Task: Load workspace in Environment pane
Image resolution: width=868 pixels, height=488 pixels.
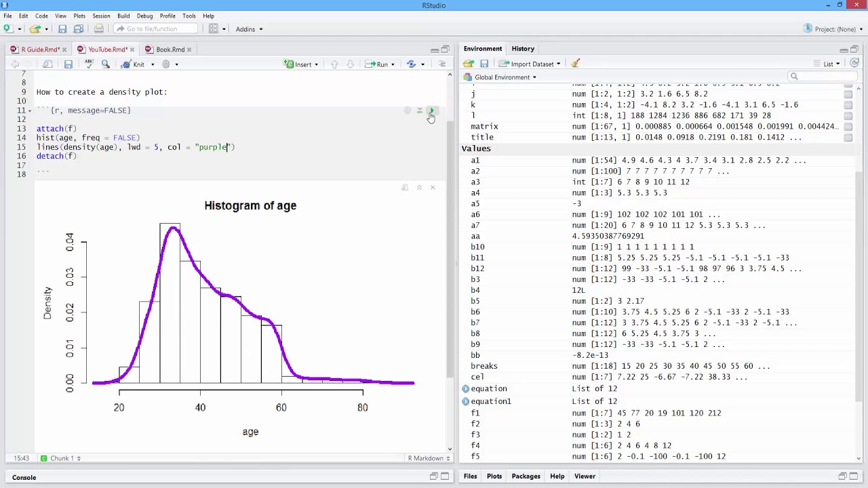Action: (468, 64)
